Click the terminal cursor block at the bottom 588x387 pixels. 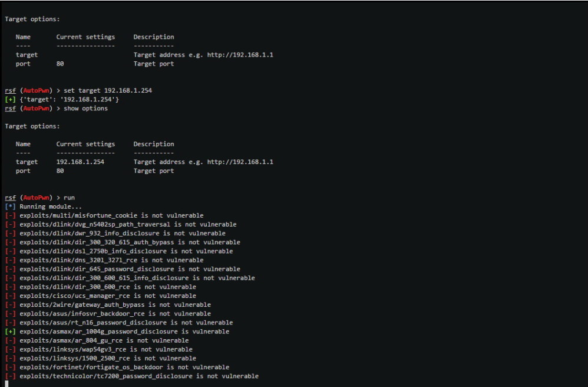tap(6, 384)
